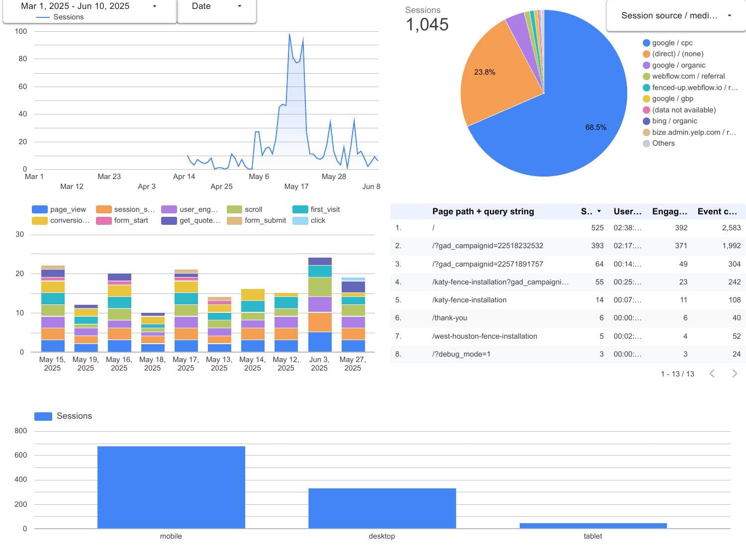Screen dimensions: 746x560
Task: Select the google / cpc legend marker
Action: point(646,43)
